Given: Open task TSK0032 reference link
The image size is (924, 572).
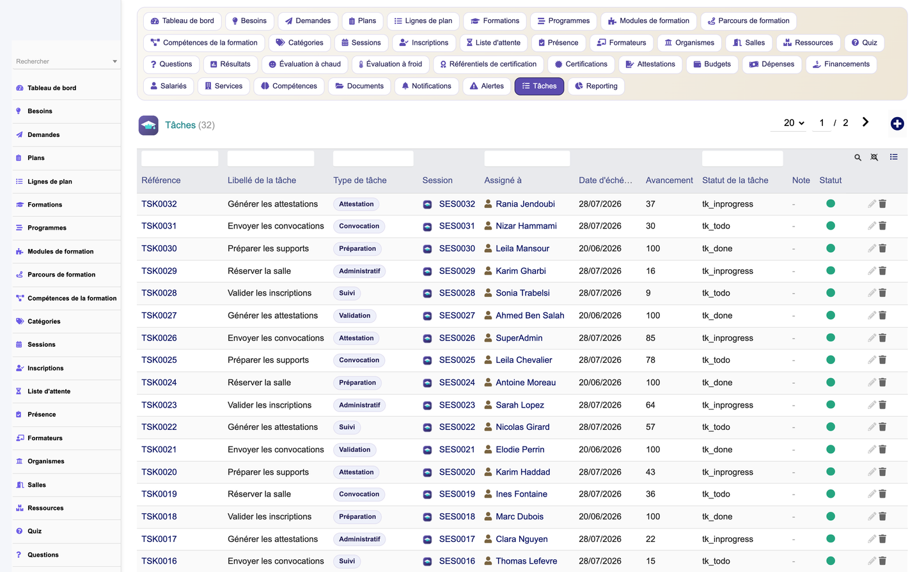Looking at the screenshot, I should point(159,204).
